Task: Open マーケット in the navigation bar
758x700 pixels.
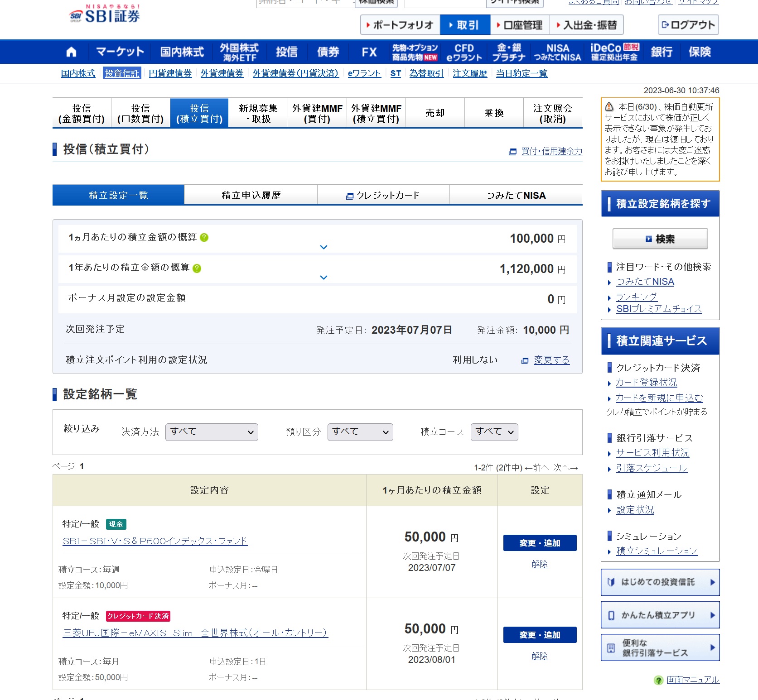Action: pos(120,52)
